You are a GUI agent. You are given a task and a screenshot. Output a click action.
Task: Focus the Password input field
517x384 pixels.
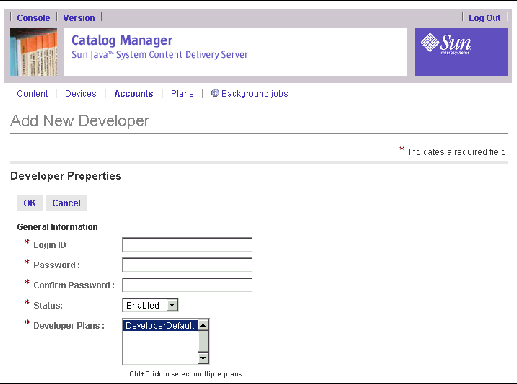187,265
